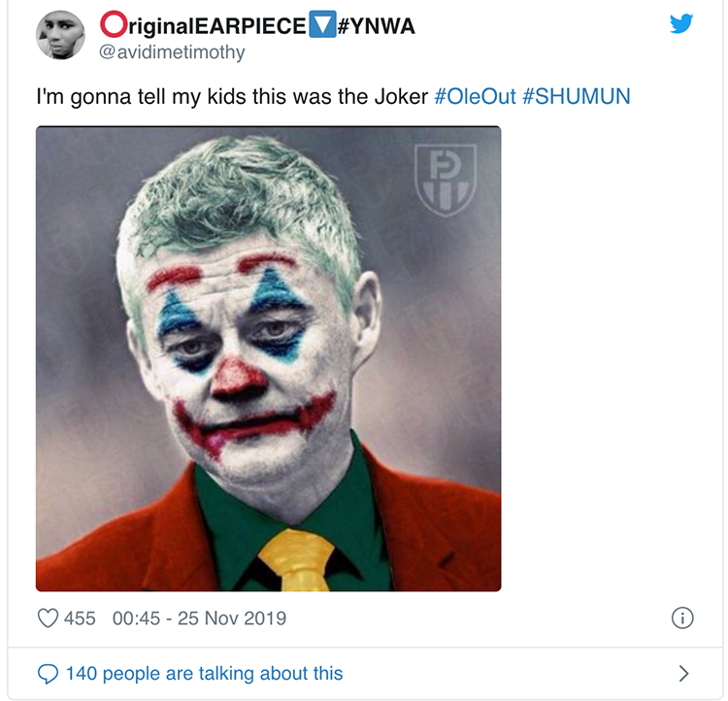Open the Joker-edit tweet image

[269, 358]
